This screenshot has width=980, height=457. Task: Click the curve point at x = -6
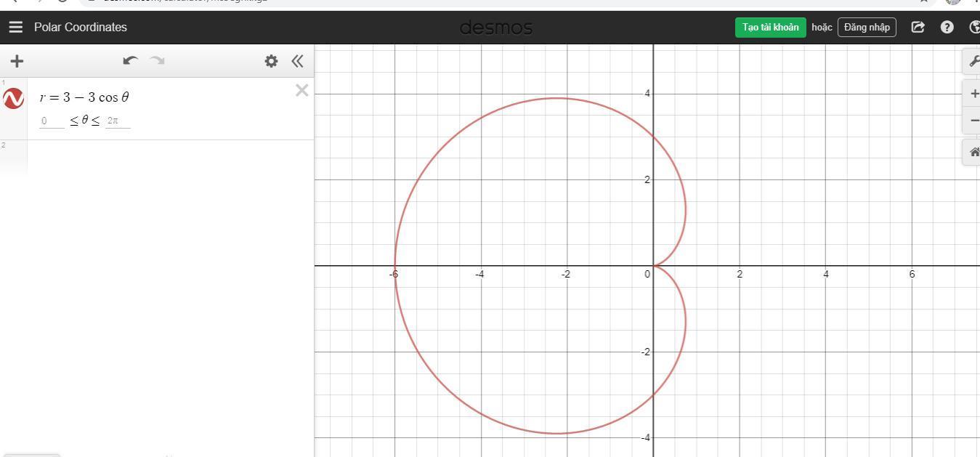point(395,266)
